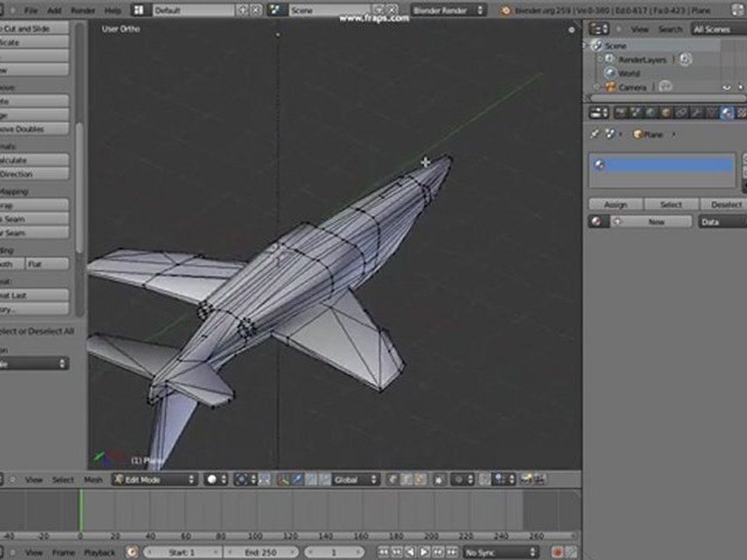The image size is (747, 560).
Task: Open the Edit Mode dropdown
Action: 155,480
